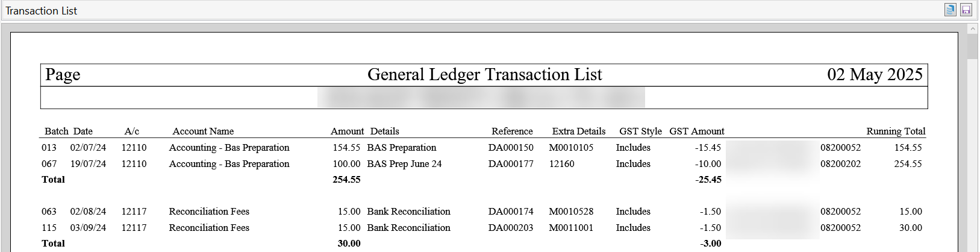Click the blue database export icon
The height and width of the screenshot is (252, 980).
pos(950,10)
